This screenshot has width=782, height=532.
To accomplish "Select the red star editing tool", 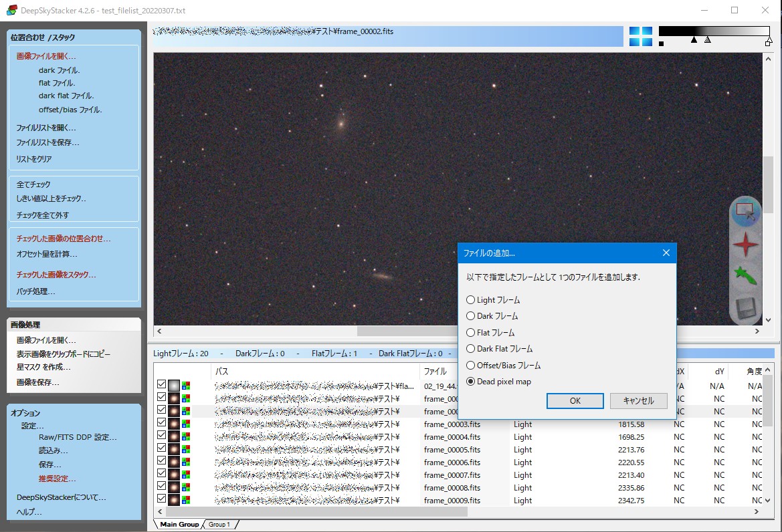I will click(x=745, y=245).
